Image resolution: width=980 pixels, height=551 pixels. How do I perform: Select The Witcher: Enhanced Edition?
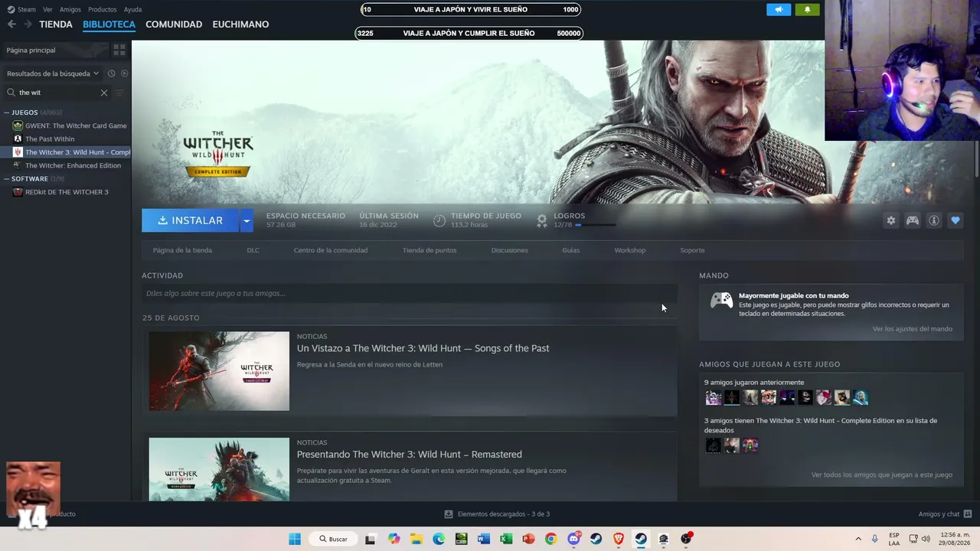pyautogui.click(x=73, y=165)
